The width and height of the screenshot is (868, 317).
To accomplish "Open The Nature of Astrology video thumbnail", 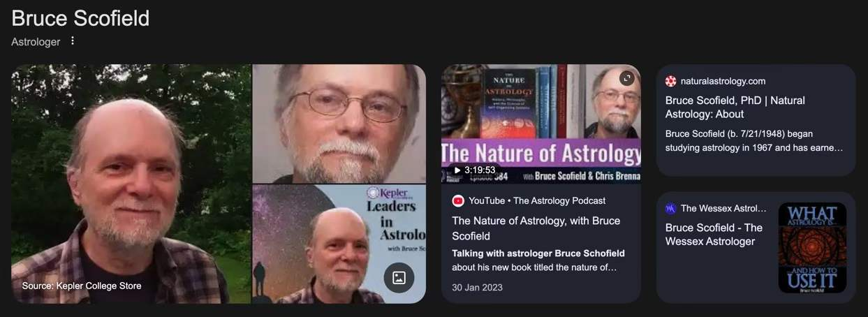I will (541, 124).
